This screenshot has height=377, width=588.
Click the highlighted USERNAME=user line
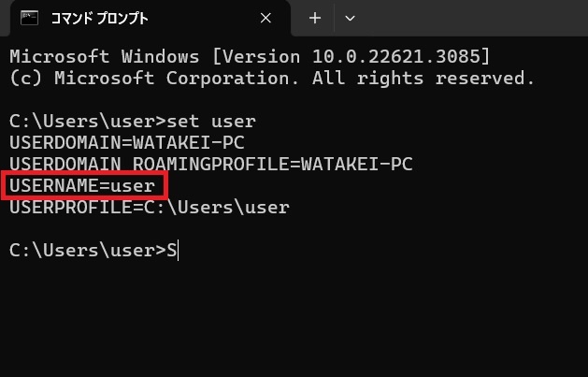coord(82,185)
